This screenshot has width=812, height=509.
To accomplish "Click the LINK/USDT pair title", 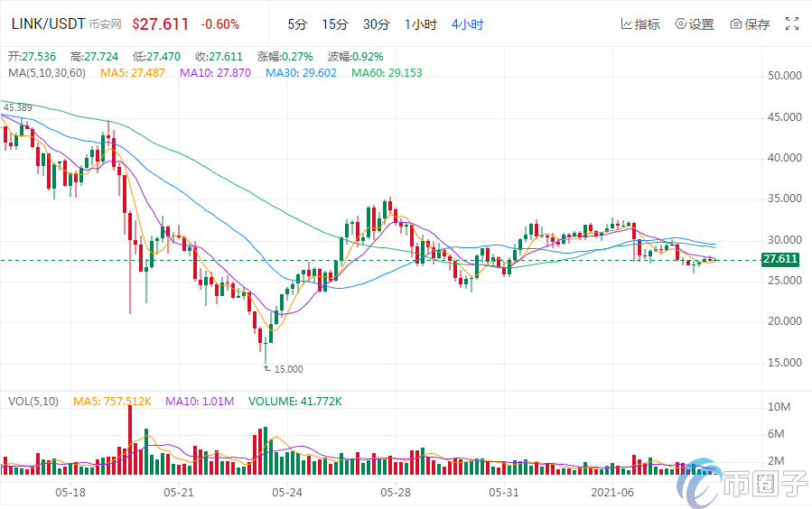I will tap(48, 23).
